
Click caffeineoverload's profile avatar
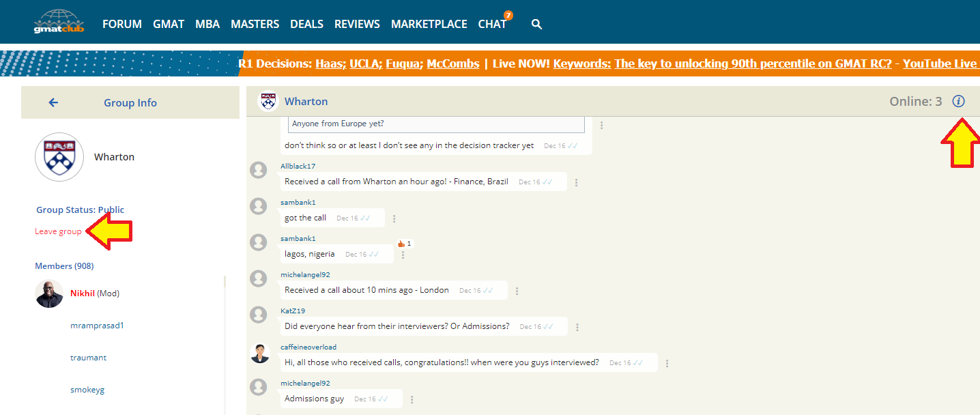click(259, 353)
